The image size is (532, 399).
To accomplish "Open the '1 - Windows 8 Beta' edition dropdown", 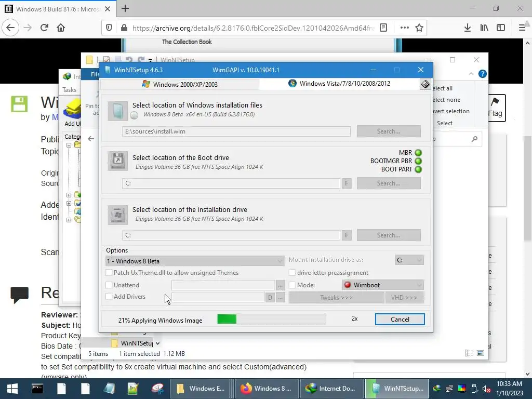I will click(195, 261).
